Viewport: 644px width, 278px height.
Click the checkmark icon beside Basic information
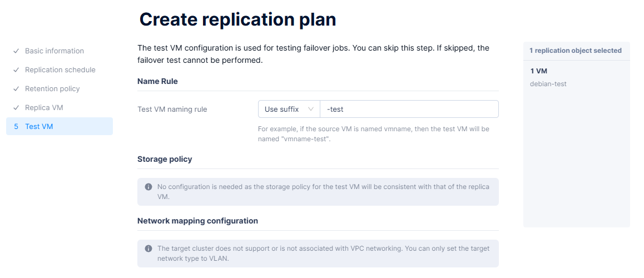click(16, 51)
